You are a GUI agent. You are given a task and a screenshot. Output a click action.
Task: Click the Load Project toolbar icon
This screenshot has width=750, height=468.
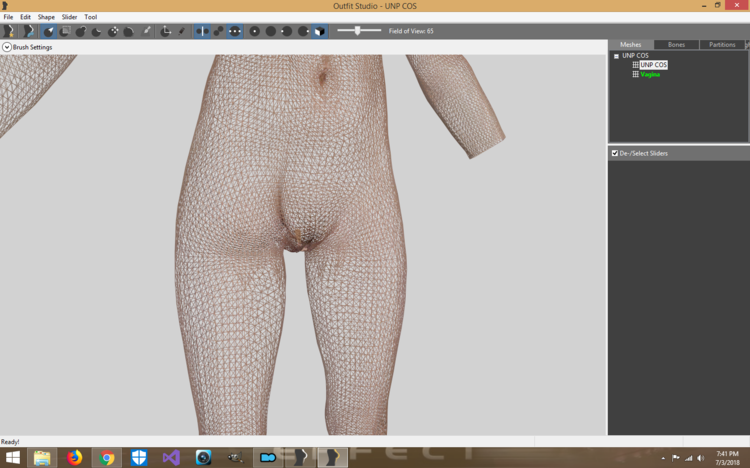(x=28, y=31)
